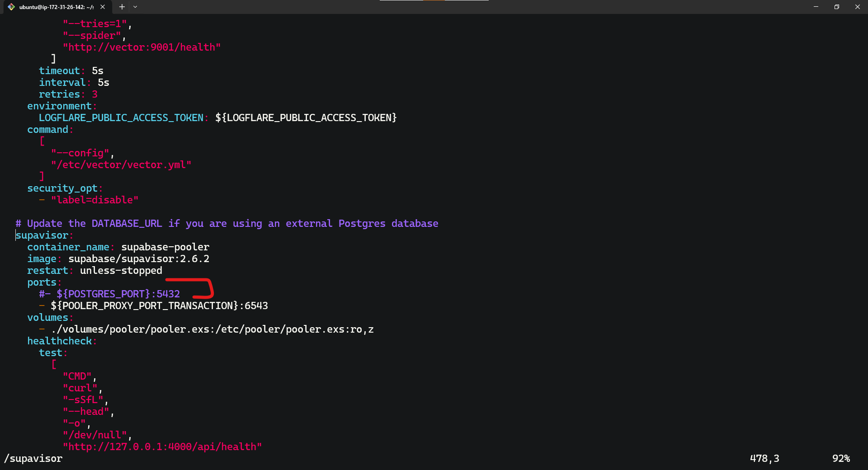Screen dimensions: 868x470
Task: Click the line "retries: 3"
Action: (x=68, y=94)
